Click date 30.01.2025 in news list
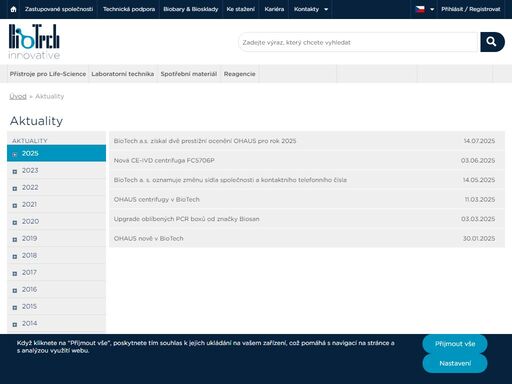The height and width of the screenshot is (384, 512). click(x=479, y=238)
